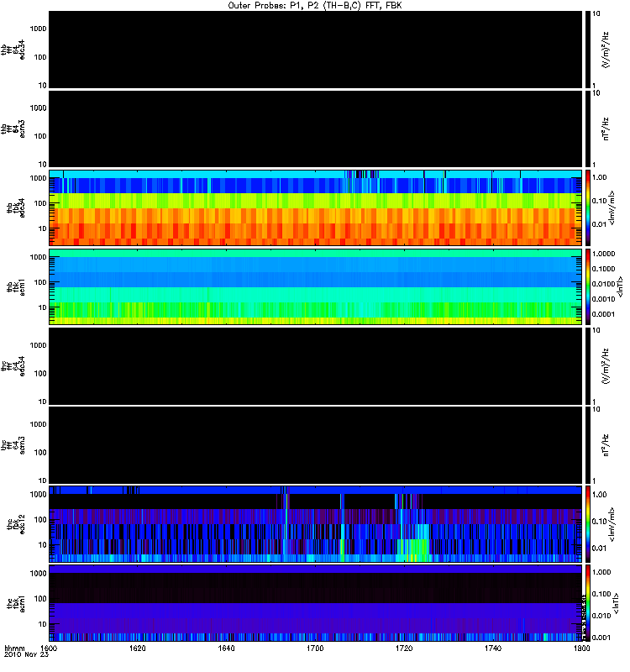The height and width of the screenshot is (672, 630).
Task: Click the 1600 time axis label
Action: (49, 648)
